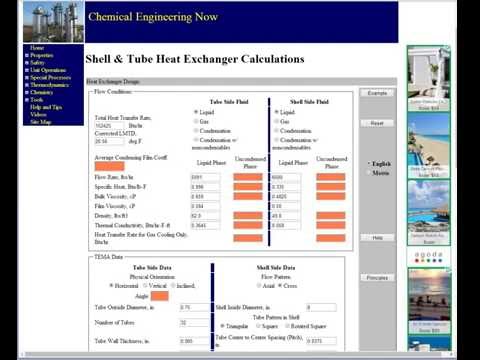Click shell side Bulk Viscosity field
Viewport: 480px width, 360px height.
[286, 196]
